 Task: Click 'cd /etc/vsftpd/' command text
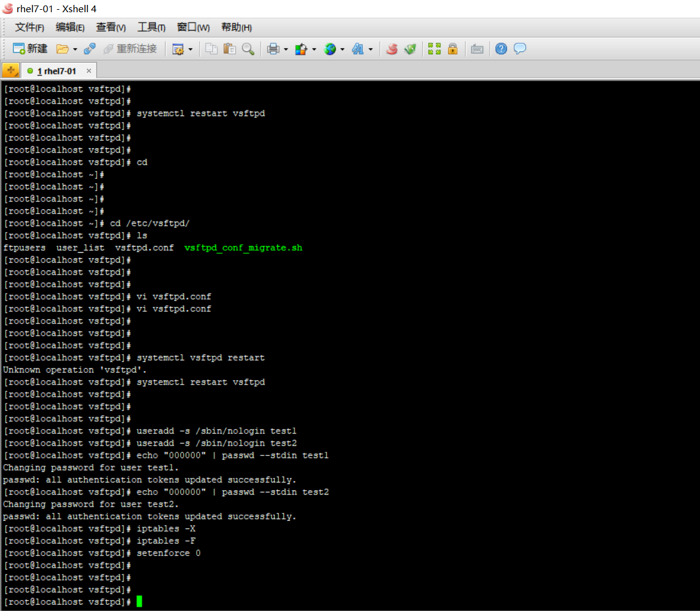[150, 223]
